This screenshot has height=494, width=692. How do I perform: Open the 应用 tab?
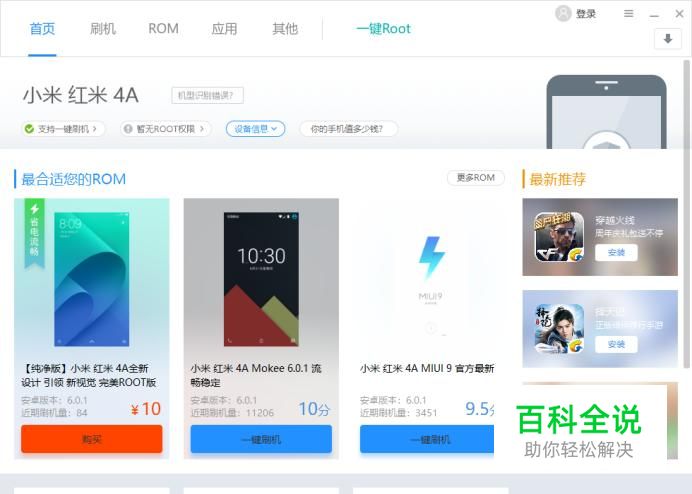pyautogui.click(x=224, y=29)
